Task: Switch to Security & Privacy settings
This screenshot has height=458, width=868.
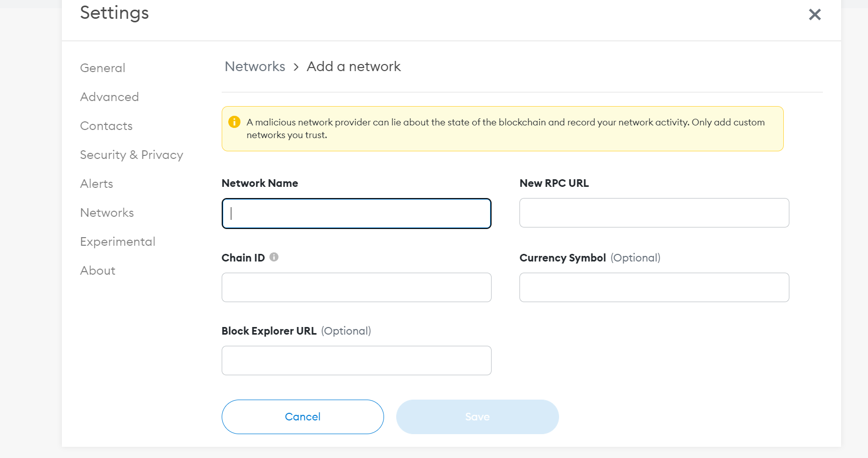Action: [131, 155]
